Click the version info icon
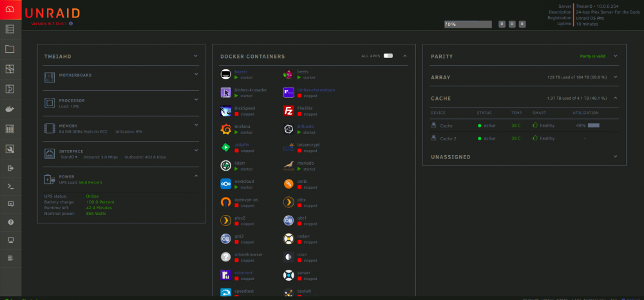The image size is (644, 300). (71, 24)
